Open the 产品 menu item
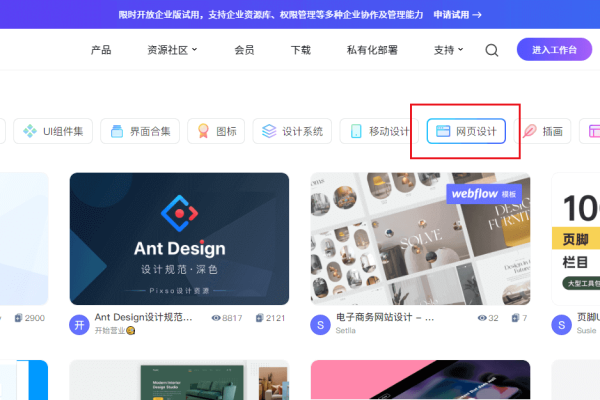The image size is (600, 400). point(101,50)
